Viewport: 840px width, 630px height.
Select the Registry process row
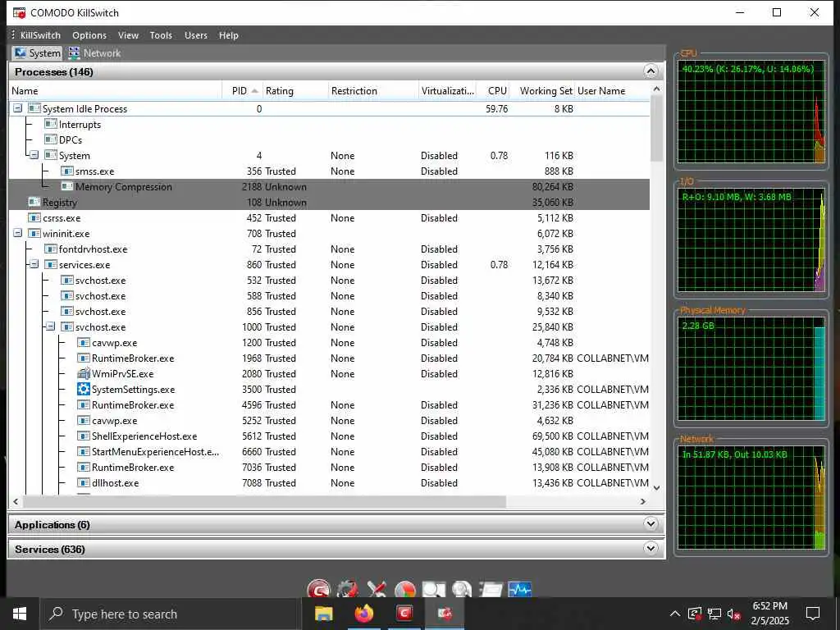[x=329, y=202]
